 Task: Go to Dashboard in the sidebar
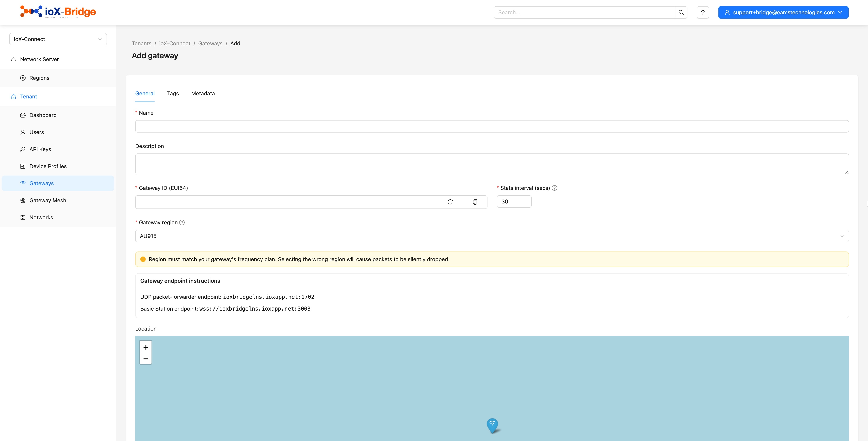click(58, 115)
